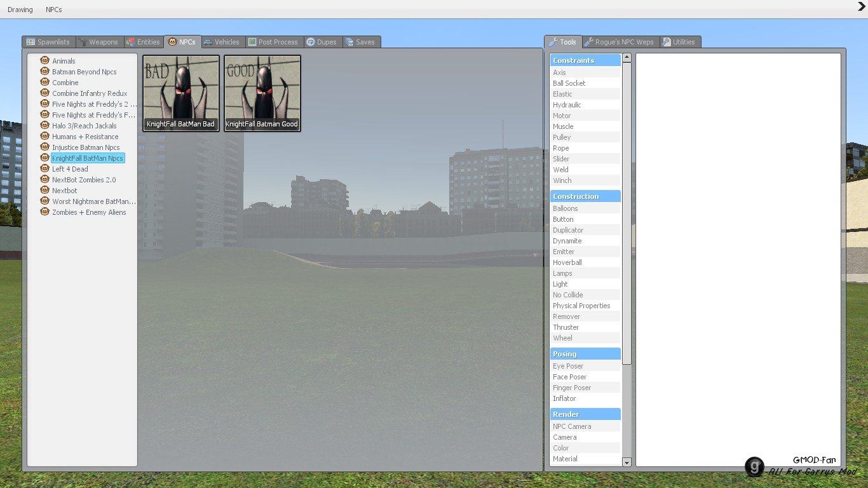
Task: Collapse the Constraints tool category
Action: click(585, 60)
